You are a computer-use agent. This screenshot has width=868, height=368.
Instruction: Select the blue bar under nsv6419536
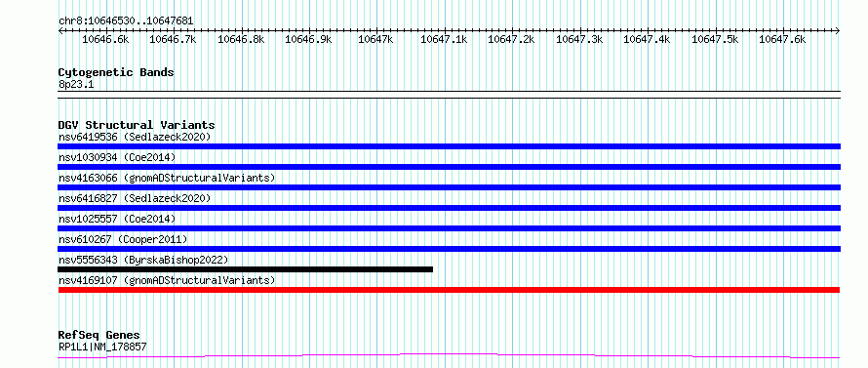(x=450, y=146)
